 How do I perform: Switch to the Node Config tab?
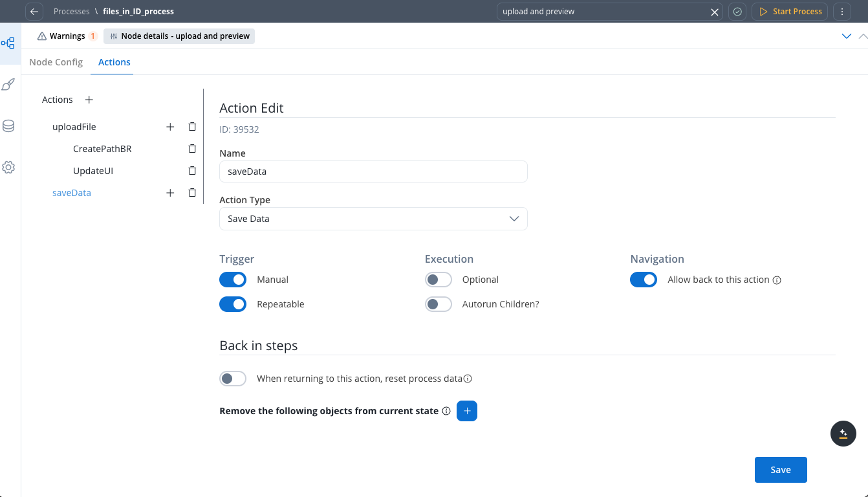pos(56,62)
